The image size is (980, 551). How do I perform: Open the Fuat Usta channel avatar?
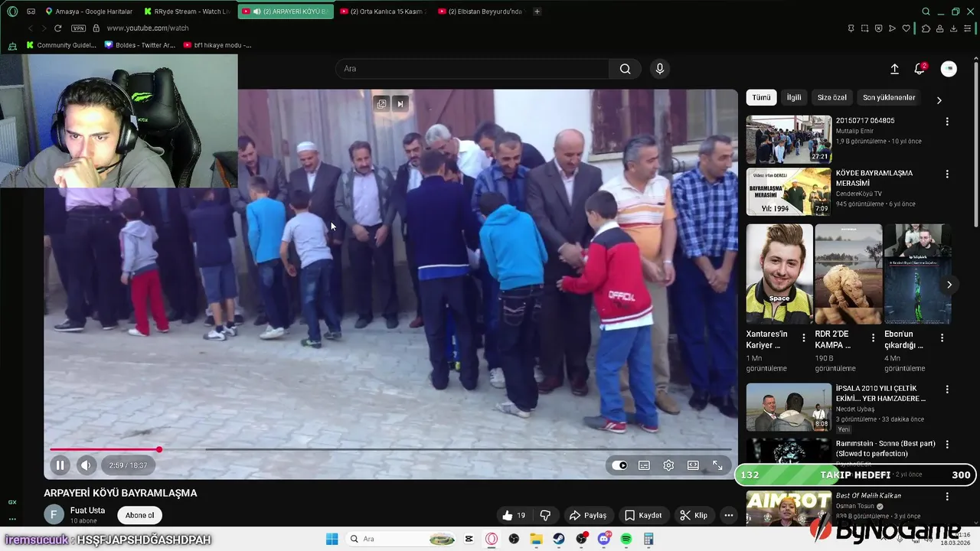click(x=53, y=515)
